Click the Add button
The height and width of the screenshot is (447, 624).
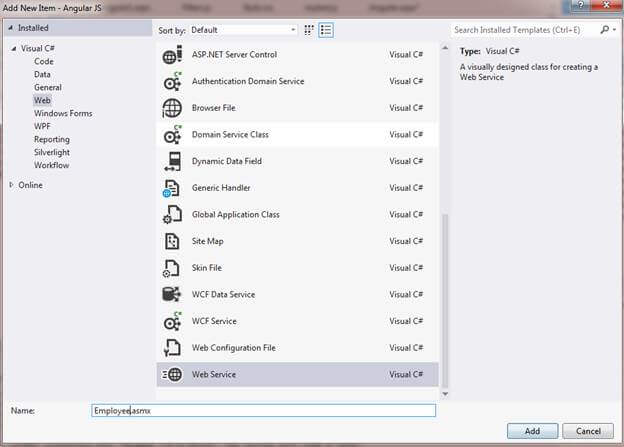pos(532,431)
